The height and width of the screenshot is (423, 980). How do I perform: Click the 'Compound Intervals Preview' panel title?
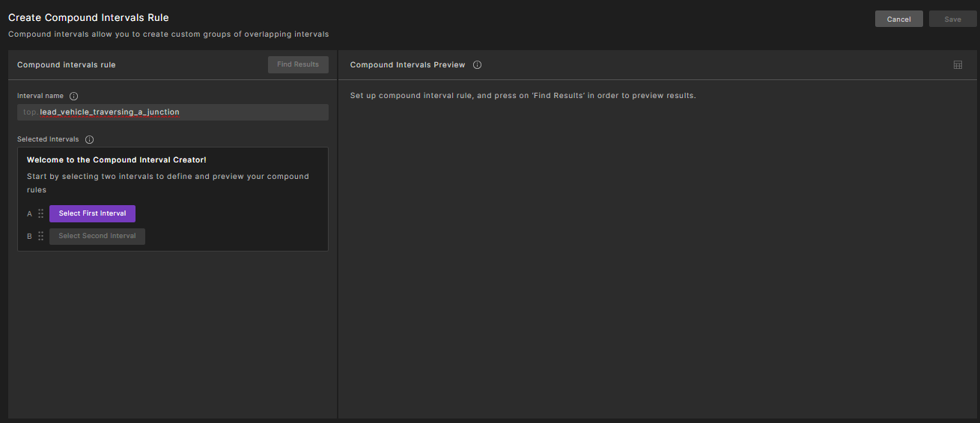[407, 65]
